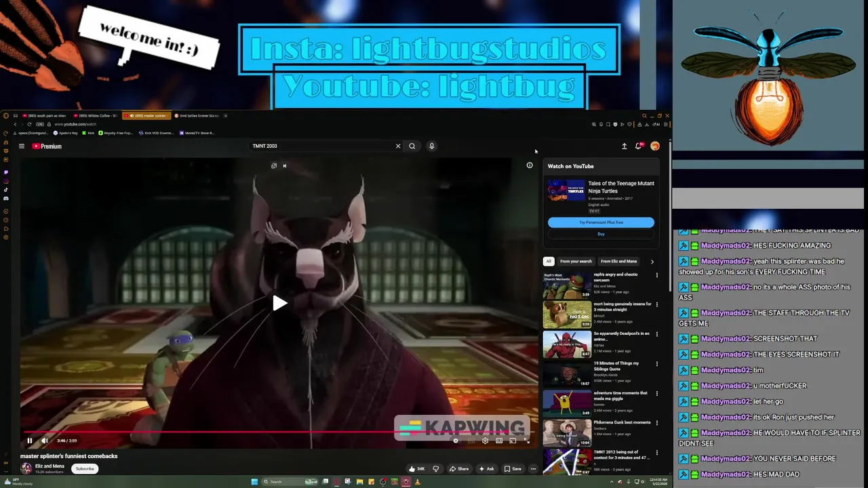
Task: Open options for Philomena Cunk video
Action: [x=656, y=423]
